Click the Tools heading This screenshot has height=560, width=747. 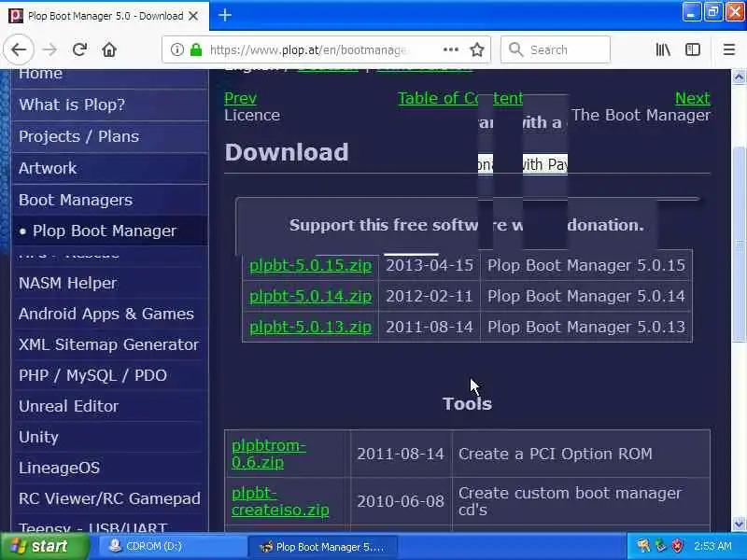[x=467, y=404]
